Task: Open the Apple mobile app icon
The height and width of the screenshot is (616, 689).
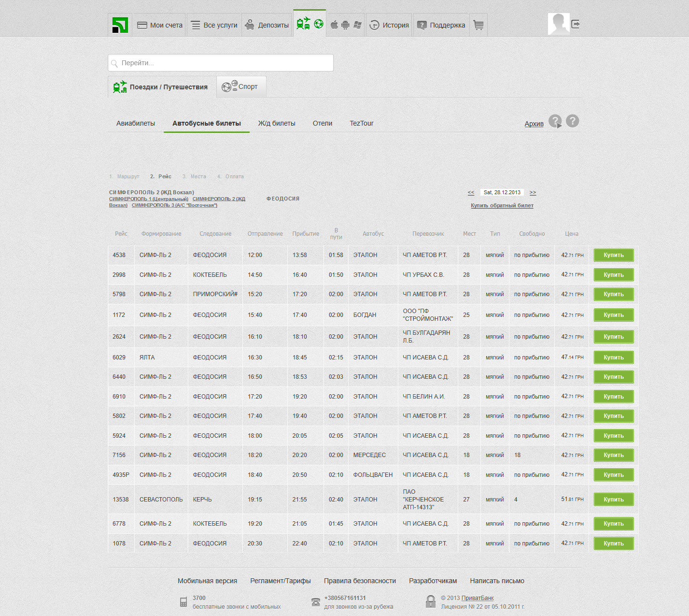Action: pyautogui.click(x=334, y=25)
